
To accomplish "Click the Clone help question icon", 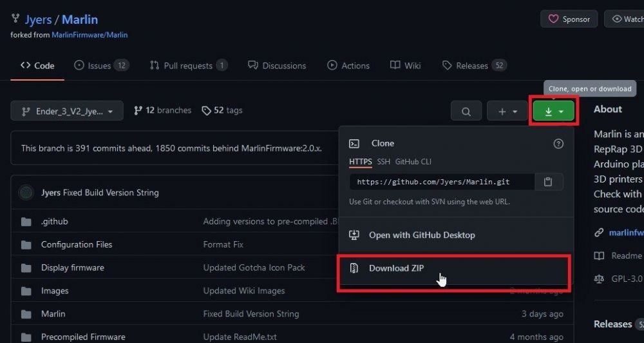I will [558, 144].
